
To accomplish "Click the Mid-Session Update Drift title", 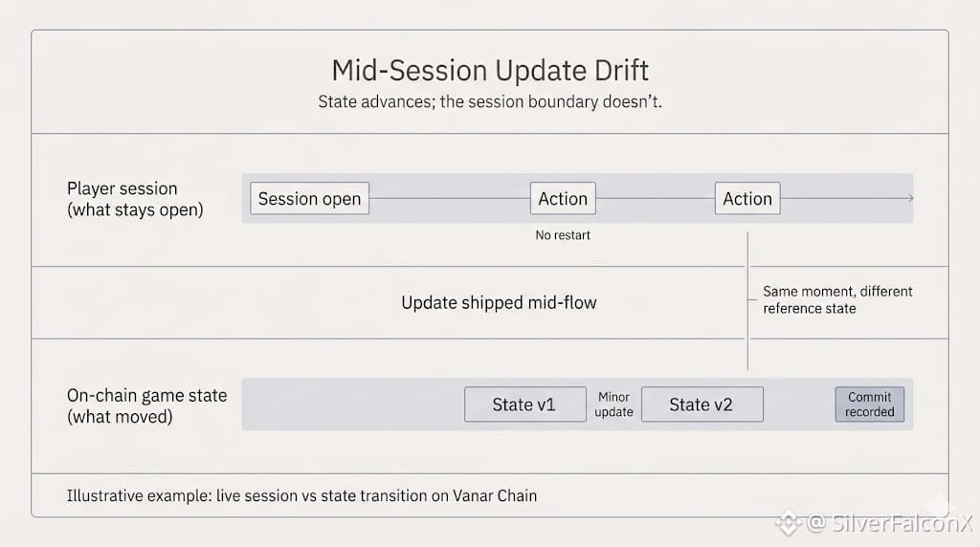I will 490,70.
